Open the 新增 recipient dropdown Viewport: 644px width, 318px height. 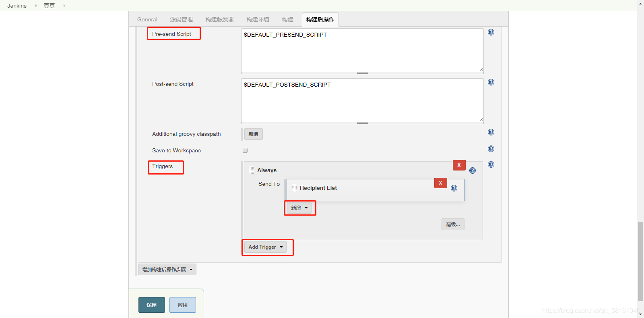tap(299, 208)
